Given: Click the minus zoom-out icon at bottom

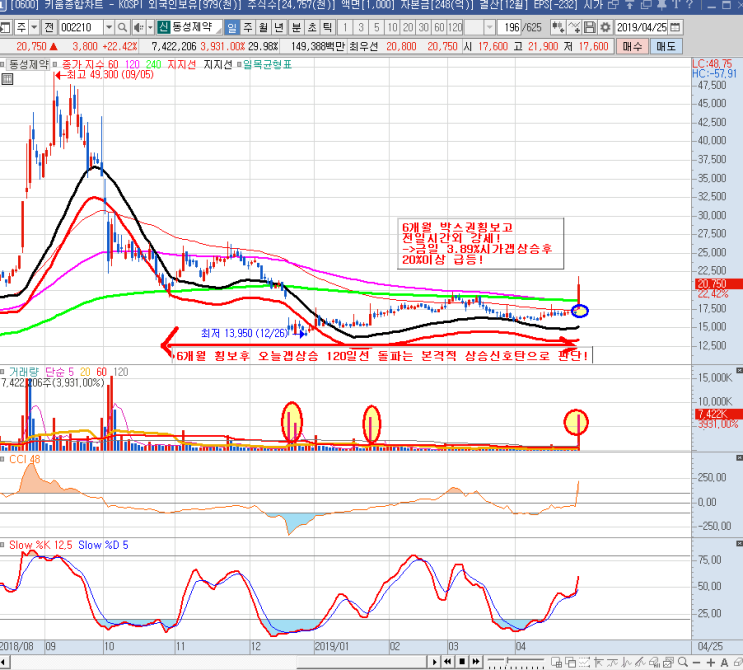Looking at the screenshot, I should [x=696, y=662].
